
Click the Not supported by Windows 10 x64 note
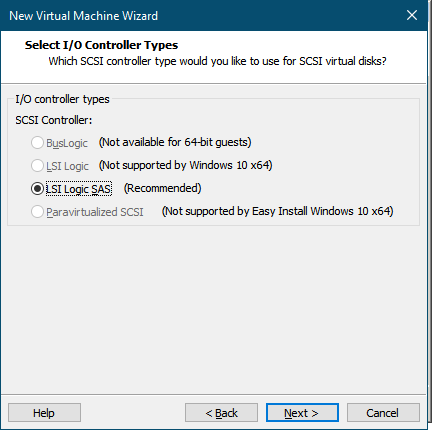[x=186, y=165]
